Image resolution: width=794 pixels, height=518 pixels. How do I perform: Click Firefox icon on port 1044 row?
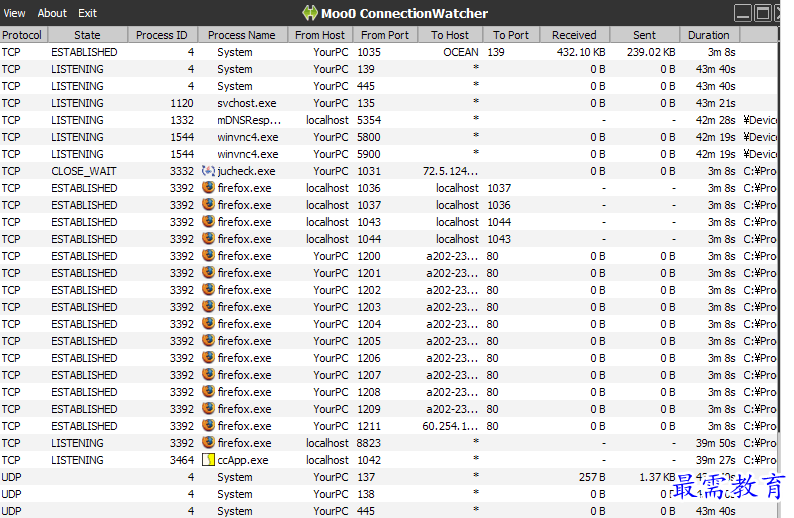pyautogui.click(x=208, y=239)
